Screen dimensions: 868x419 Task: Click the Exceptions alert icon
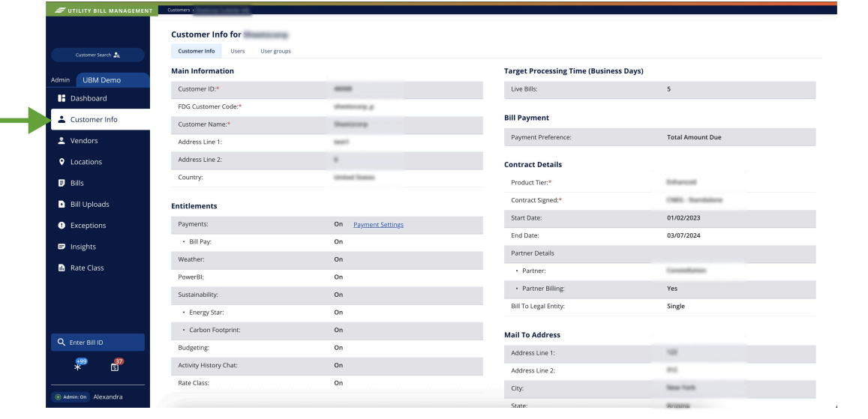point(62,226)
